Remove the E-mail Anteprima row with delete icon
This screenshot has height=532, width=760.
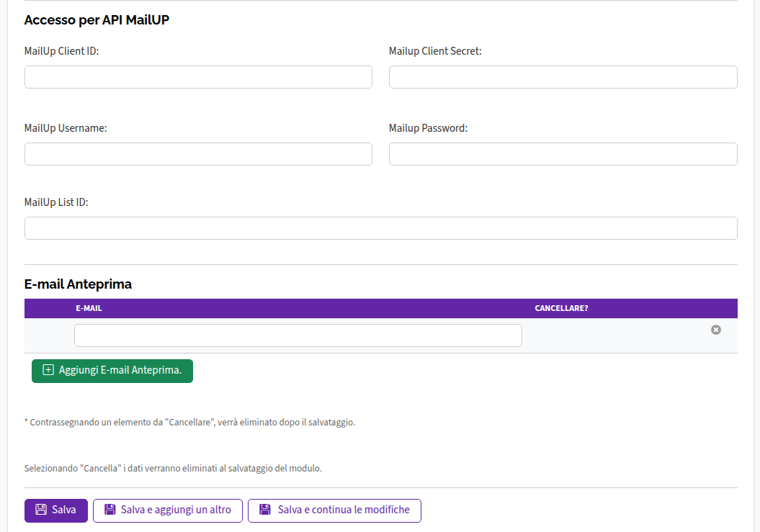tap(716, 330)
